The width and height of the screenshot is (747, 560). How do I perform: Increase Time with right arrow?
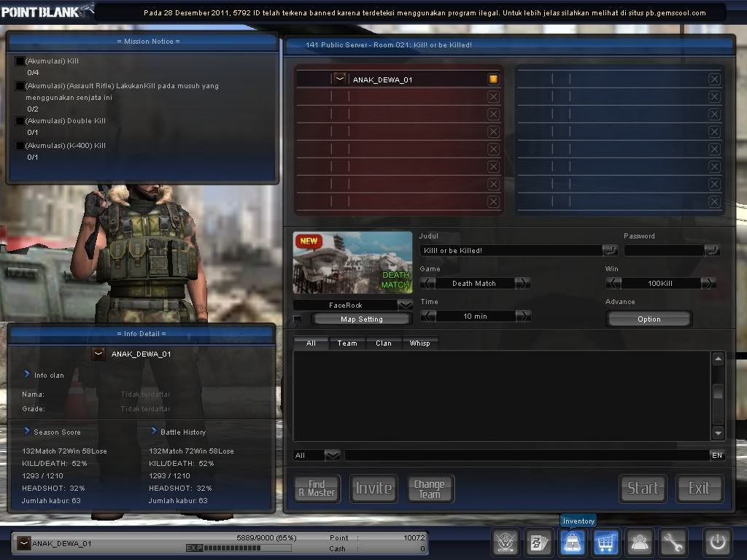tap(522, 316)
